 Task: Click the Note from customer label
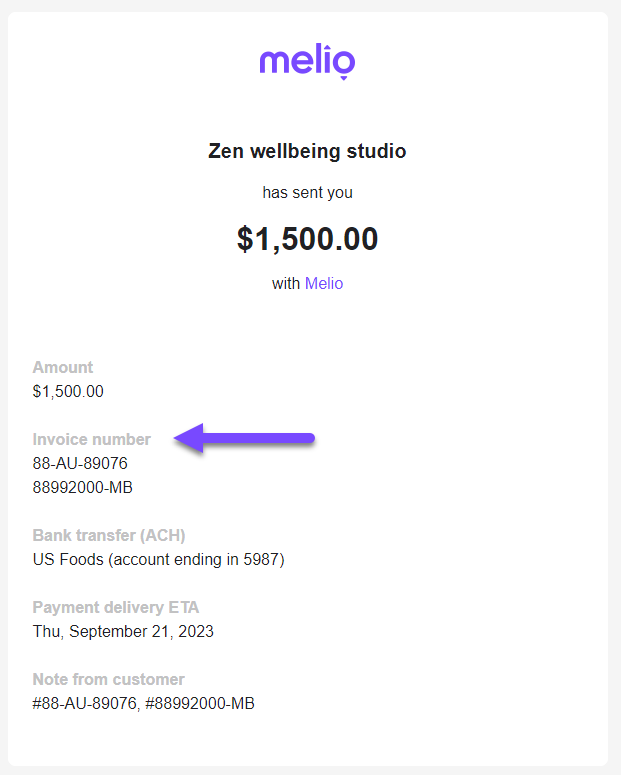pyautogui.click(x=108, y=679)
